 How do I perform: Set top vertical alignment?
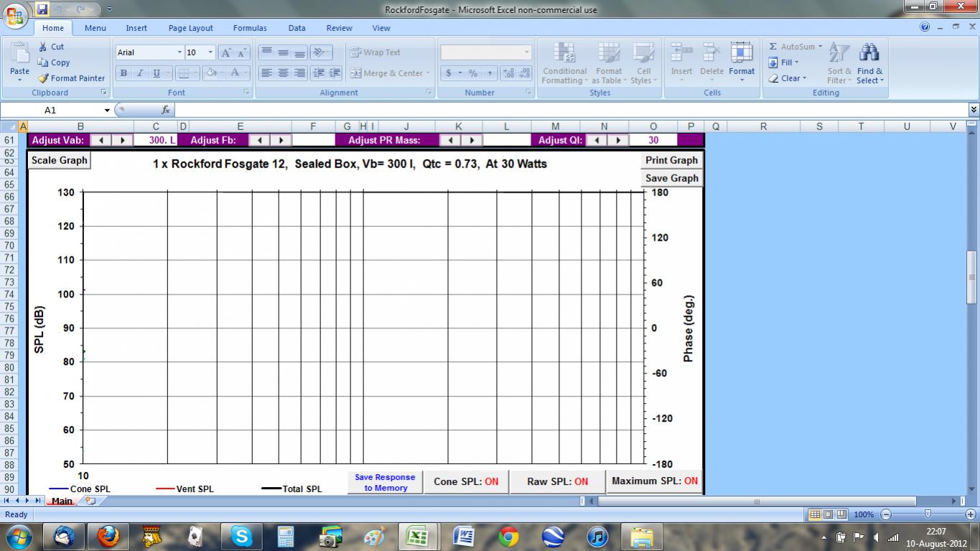(266, 52)
